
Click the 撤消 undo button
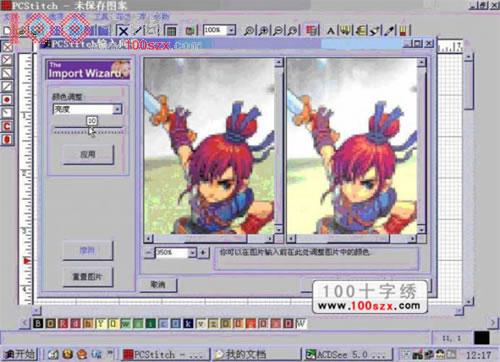click(88, 250)
